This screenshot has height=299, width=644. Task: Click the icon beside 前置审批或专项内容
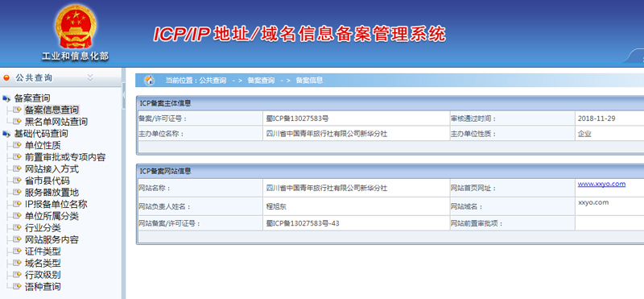(x=17, y=157)
